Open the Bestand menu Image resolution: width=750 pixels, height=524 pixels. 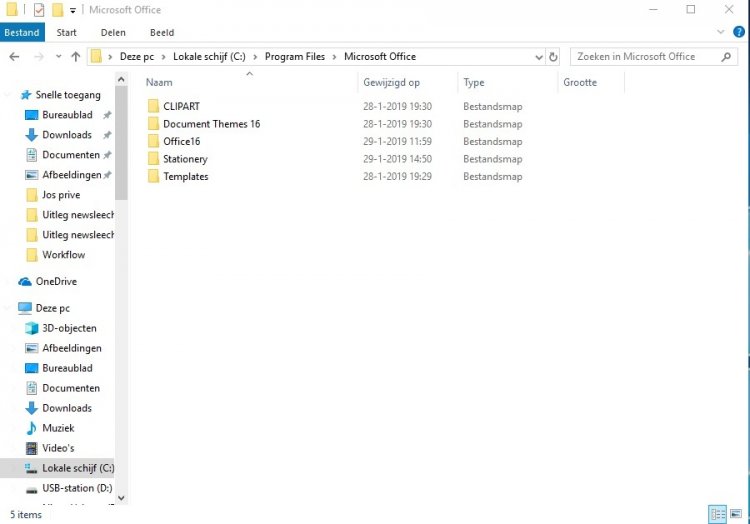pos(21,32)
